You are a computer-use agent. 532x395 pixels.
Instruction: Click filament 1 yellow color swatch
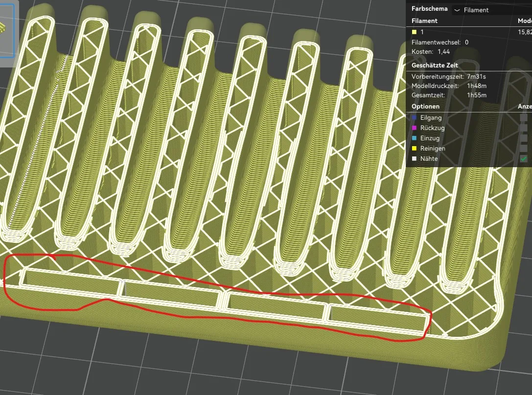(414, 32)
